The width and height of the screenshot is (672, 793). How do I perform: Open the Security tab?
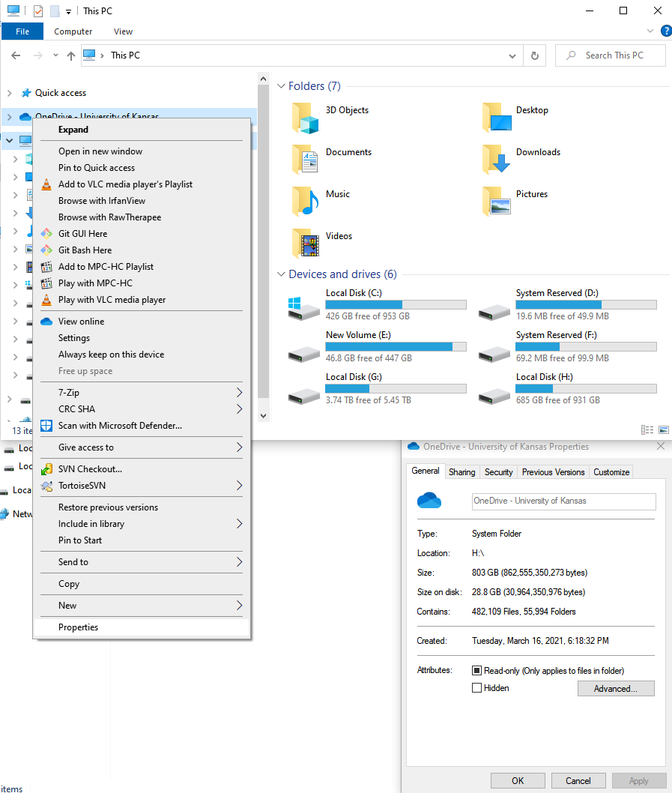point(498,472)
